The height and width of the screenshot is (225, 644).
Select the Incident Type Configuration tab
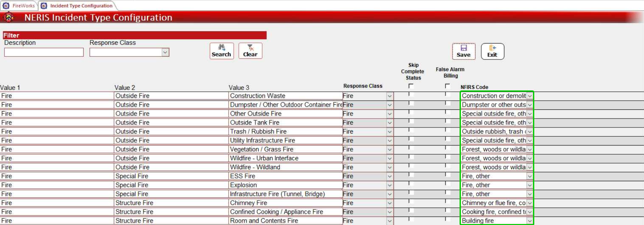(x=81, y=5)
